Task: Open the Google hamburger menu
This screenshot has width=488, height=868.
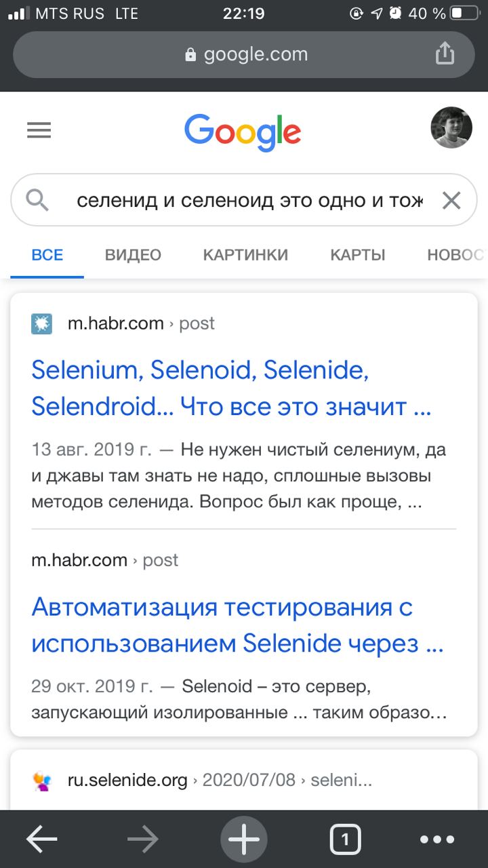Action: (x=39, y=130)
